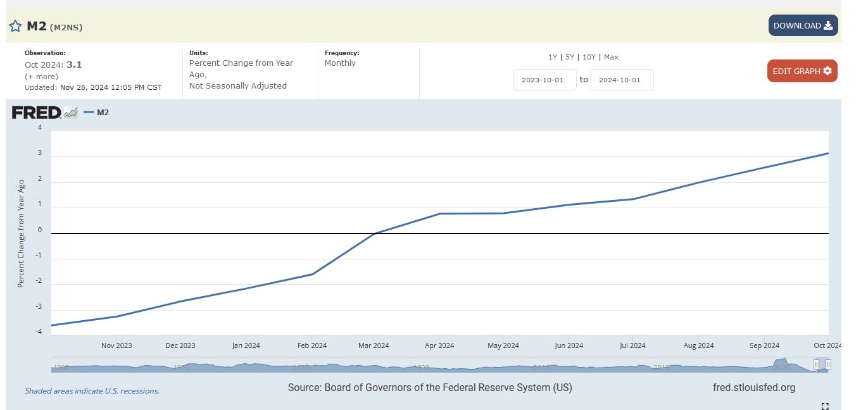Image resolution: width=868 pixels, height=410 pixels.
Task: Click the end date field 2024-10-01
Action: [x=622, y=80]
